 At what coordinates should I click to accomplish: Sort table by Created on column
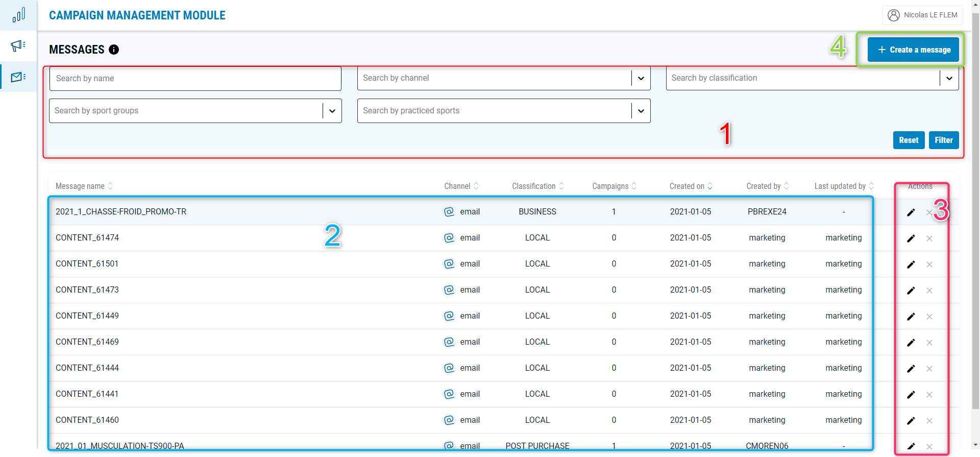(691, 186)
